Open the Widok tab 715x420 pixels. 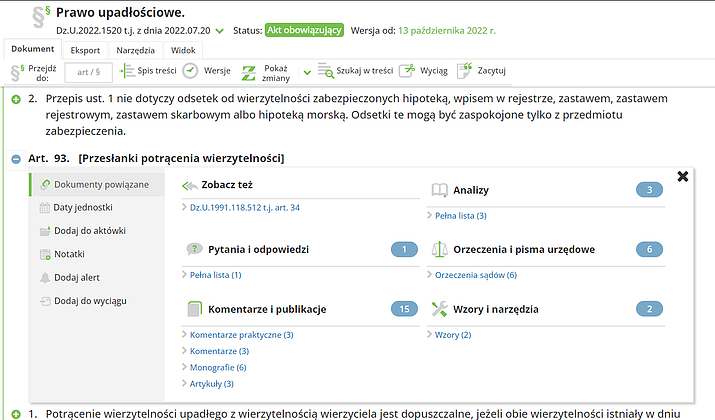pyautogui.click(x=183, y=49)
